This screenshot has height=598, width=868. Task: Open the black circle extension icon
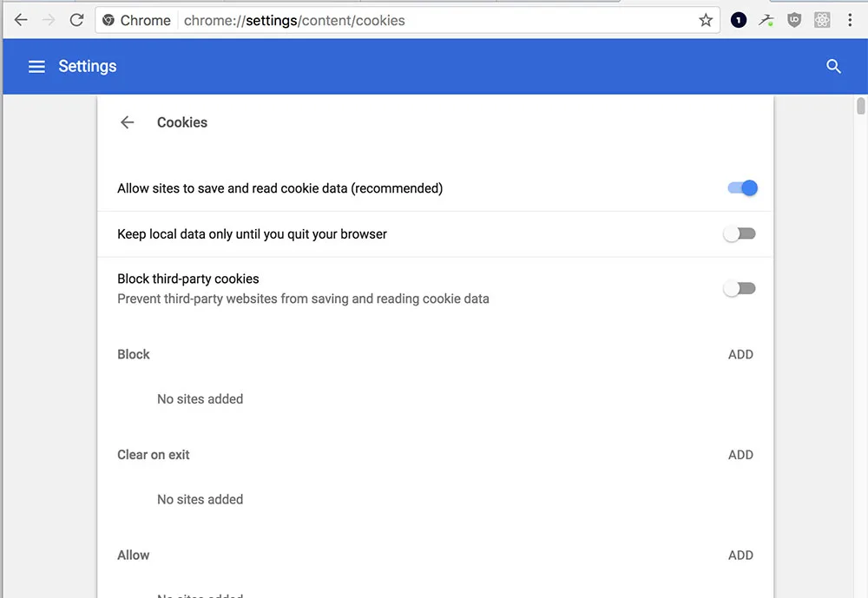point(739,21)
